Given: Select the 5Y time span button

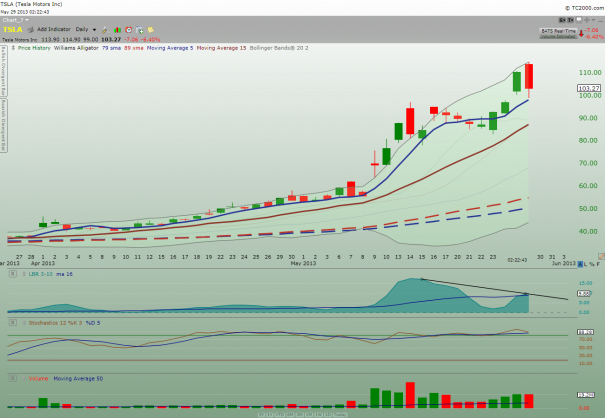Looking at the screenshot, I should (262, 415).
